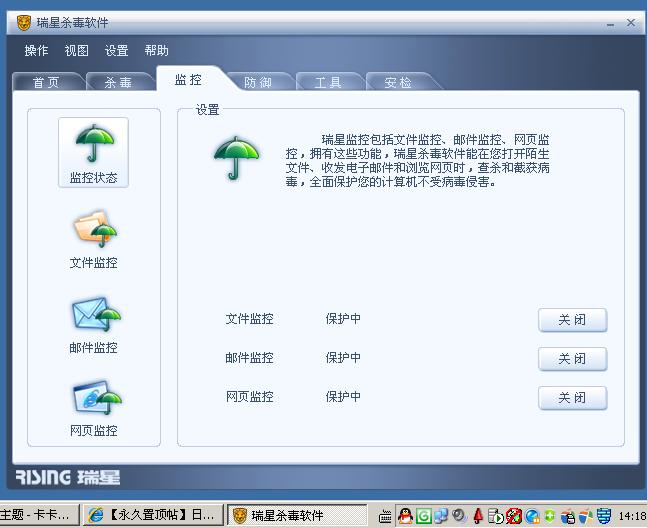Click the red closed umbrella tray icon

coord(478,516)
